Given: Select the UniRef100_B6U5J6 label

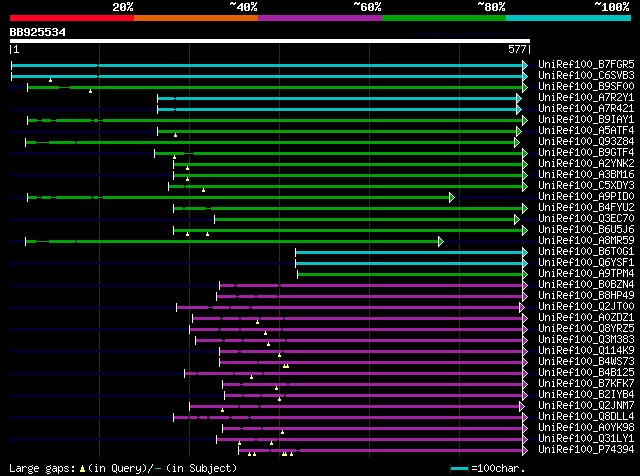Looking at the screenshot, I should tap(586, 230).
